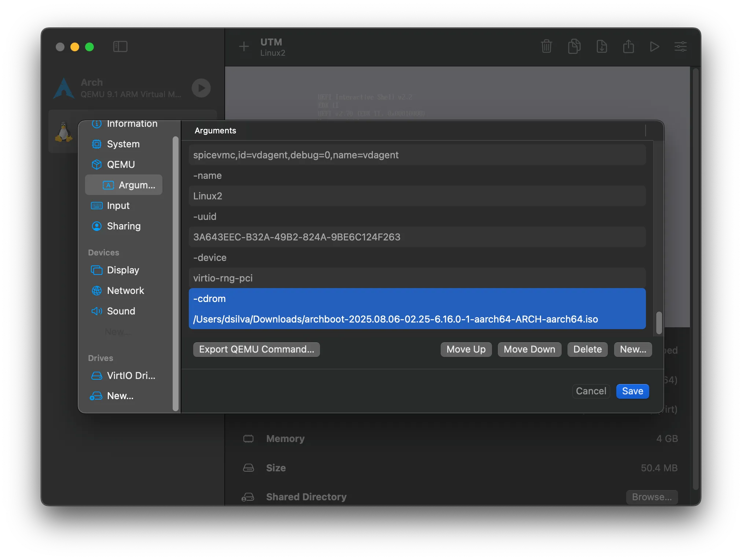The height and width of the screenshot is (560, 742).
Task: Click Browse... for Shared Directory
Action: (x=652, y=497)
